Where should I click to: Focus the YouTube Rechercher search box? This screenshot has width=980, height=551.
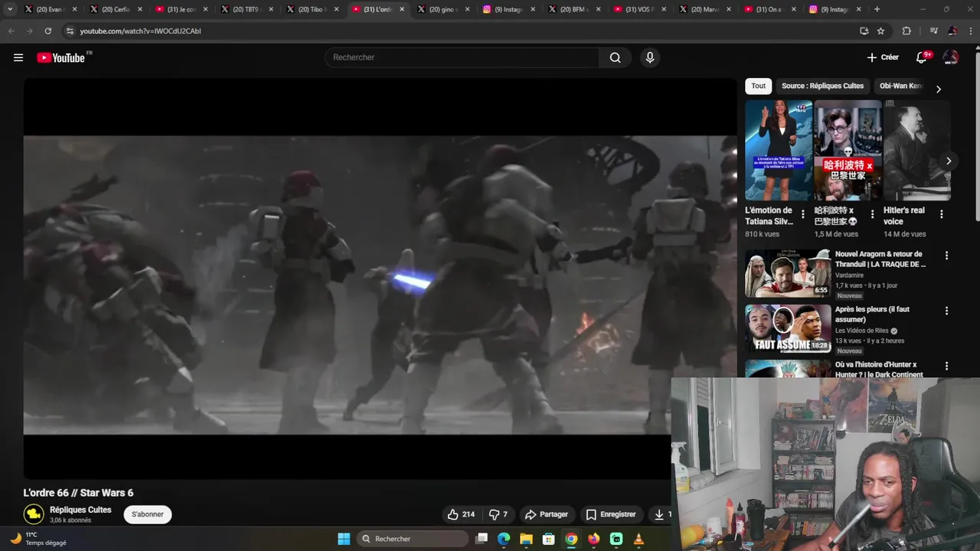(x=462, y=57)
